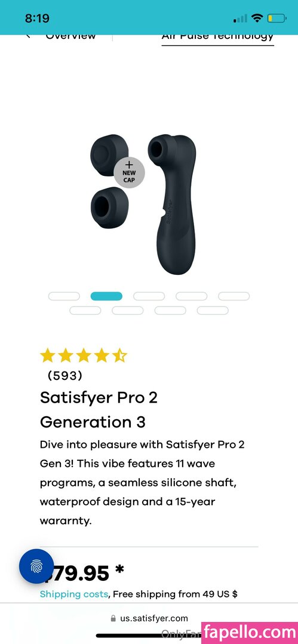Switch to the Overview tab
The image size is (298, 644).
71,36
